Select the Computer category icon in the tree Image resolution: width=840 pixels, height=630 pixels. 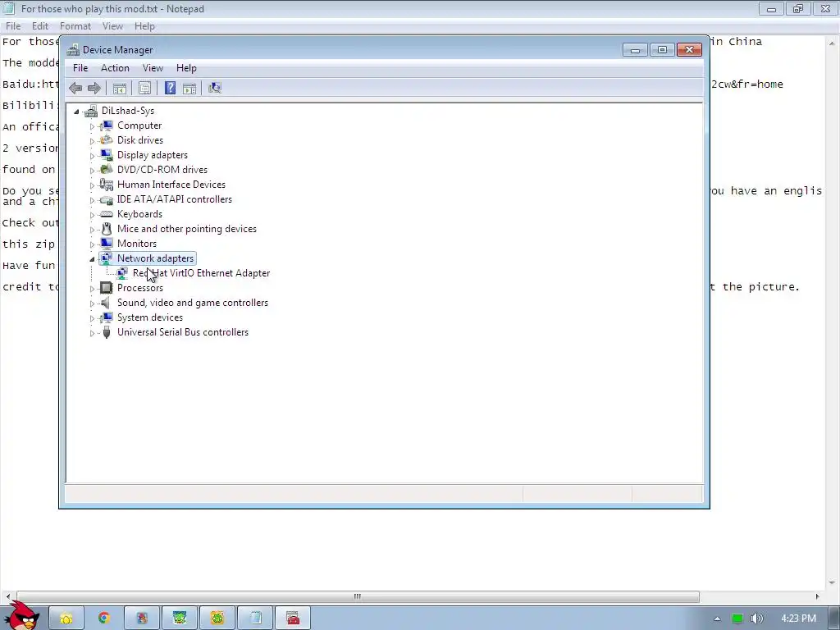[x=107, y=126]
